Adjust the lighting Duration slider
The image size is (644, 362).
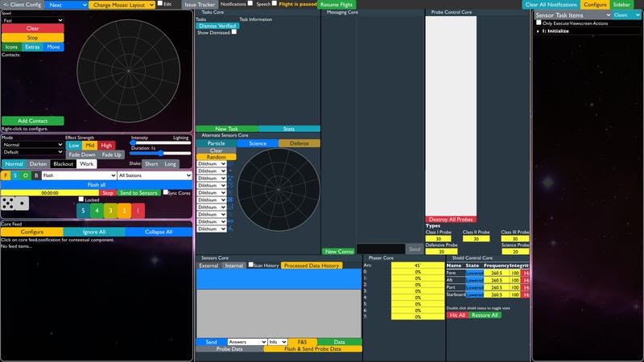coord(160,153)
